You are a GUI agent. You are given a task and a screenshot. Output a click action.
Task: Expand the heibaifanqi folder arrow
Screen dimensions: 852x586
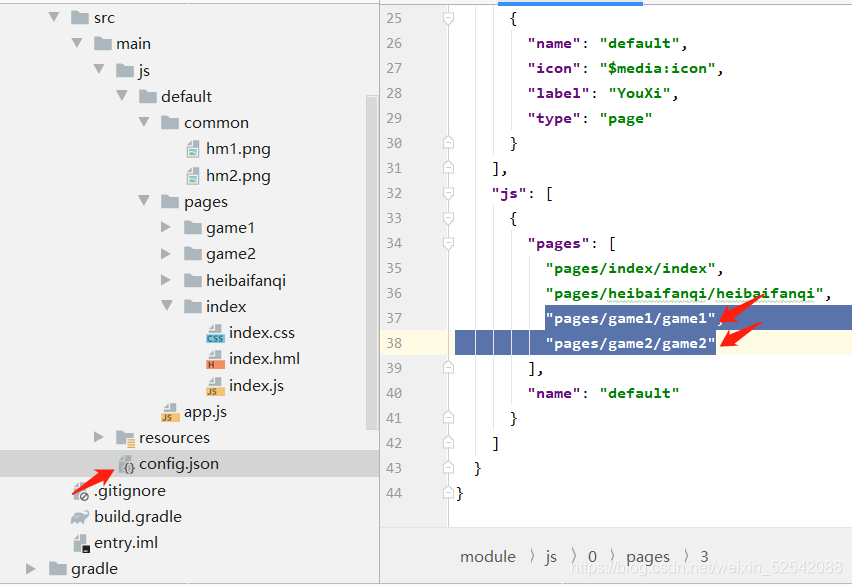click(x=166, y=280)
